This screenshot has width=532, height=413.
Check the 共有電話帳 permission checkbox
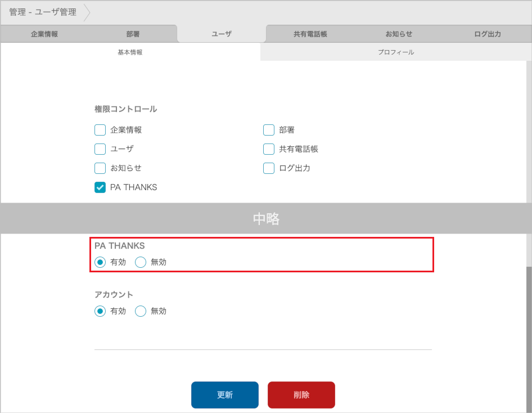[269, 149]
